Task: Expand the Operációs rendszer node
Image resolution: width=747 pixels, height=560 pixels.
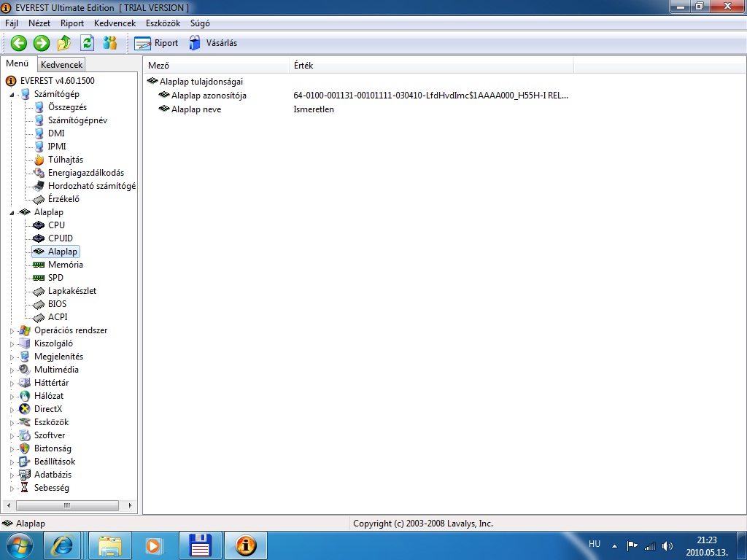Action: tap(12, 330)
